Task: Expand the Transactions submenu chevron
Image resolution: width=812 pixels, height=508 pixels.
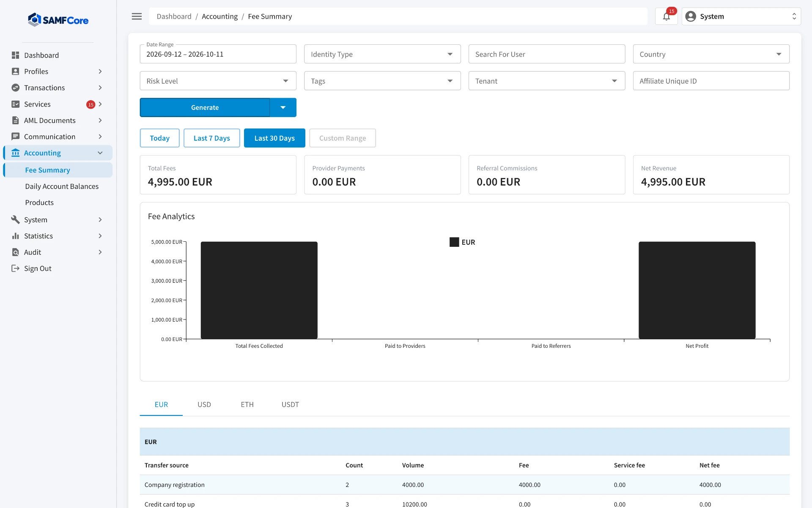Action: click(100, 88)
